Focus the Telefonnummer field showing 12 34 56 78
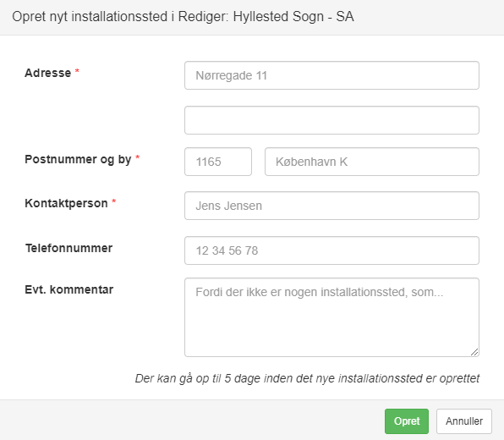Image resolution: width=504 pixels, height=440 pixels. tap(331, 250)
